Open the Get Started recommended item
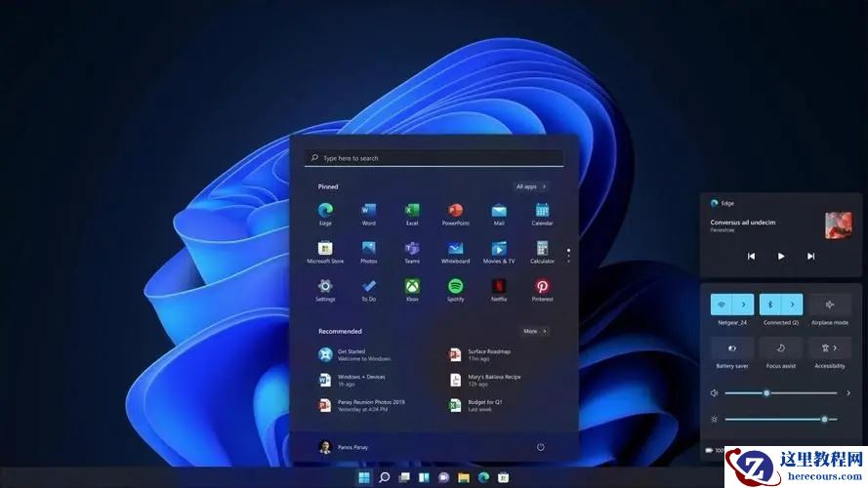Screen dimensions: 868x488 click(355, 354)
